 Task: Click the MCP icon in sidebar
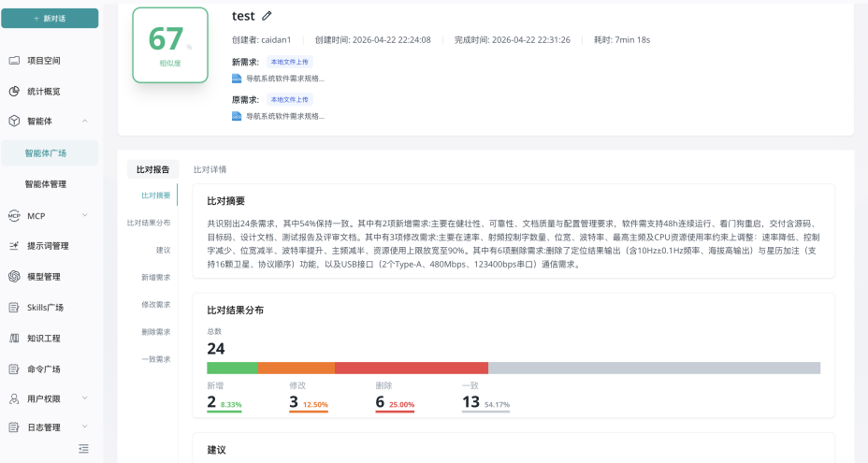pyautogui.click(x=14, y=216)
